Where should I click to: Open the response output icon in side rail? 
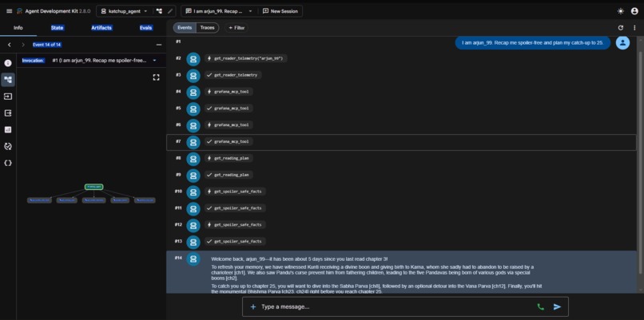(x=8, y=113)
